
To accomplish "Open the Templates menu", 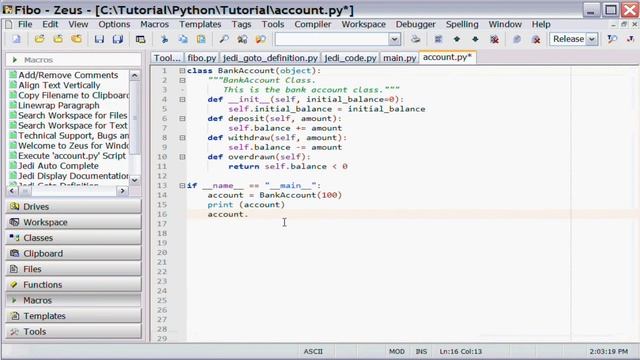I will tap(200, 24).
